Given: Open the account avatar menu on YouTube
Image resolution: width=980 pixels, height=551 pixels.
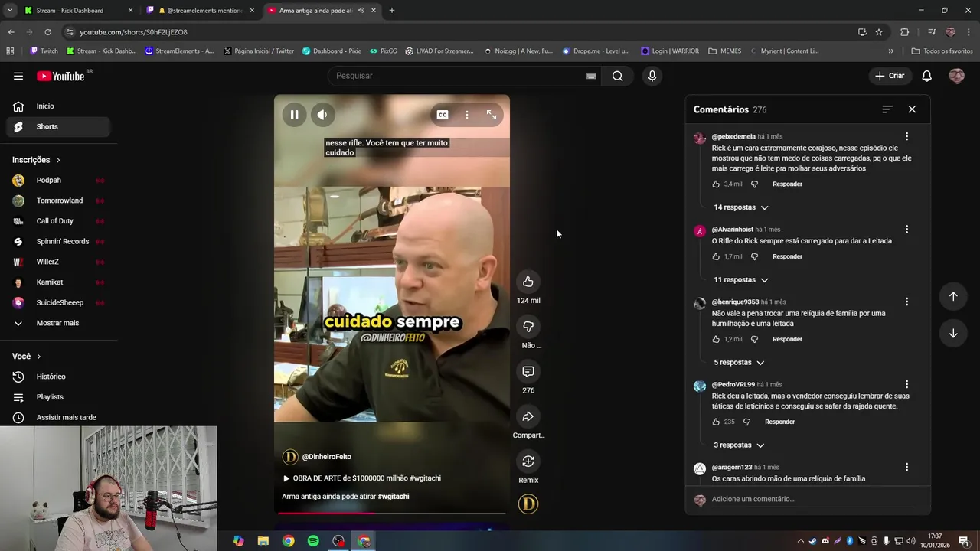Looking at the screenshot, I should click(x=956, y=76).
